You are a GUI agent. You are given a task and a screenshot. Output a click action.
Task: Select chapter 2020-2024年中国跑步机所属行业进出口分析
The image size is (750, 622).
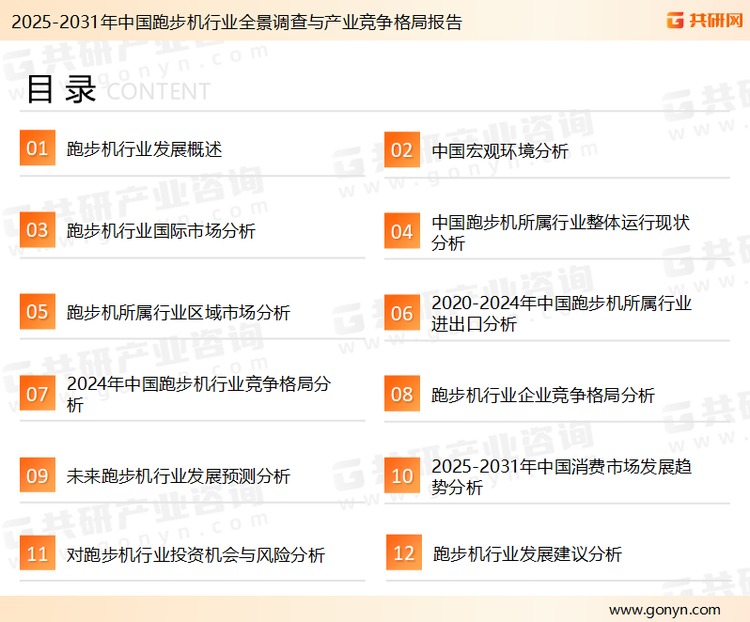pos(561,314)
